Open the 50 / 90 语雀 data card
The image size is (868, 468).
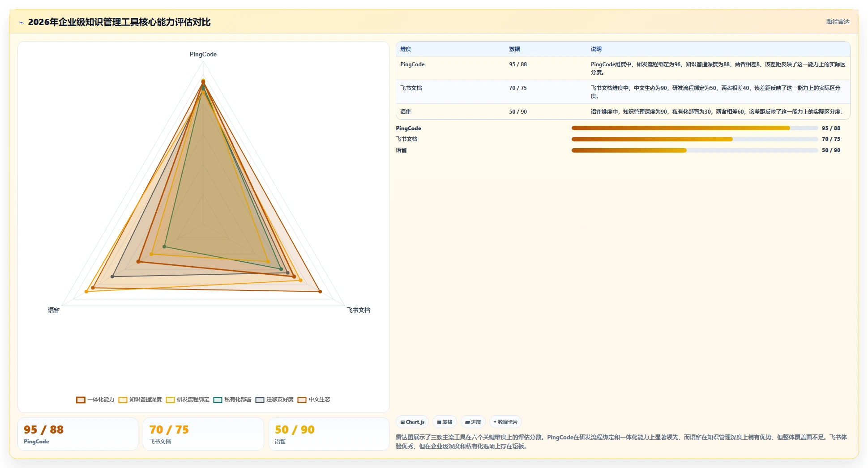329,434
